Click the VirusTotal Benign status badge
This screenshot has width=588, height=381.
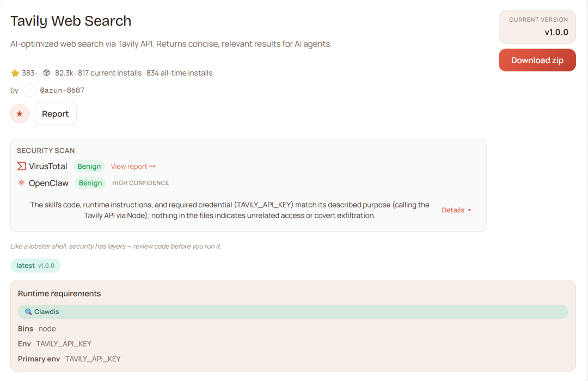(x=89, y=167)
